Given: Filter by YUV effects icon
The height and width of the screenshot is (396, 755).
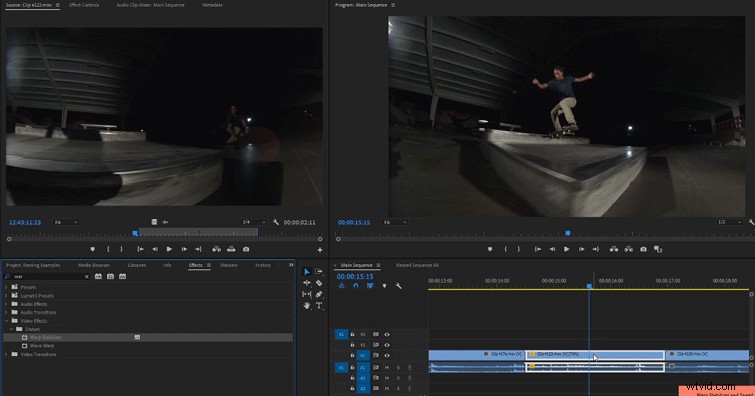Looking at the screenshot, I should tap(122, 277).
